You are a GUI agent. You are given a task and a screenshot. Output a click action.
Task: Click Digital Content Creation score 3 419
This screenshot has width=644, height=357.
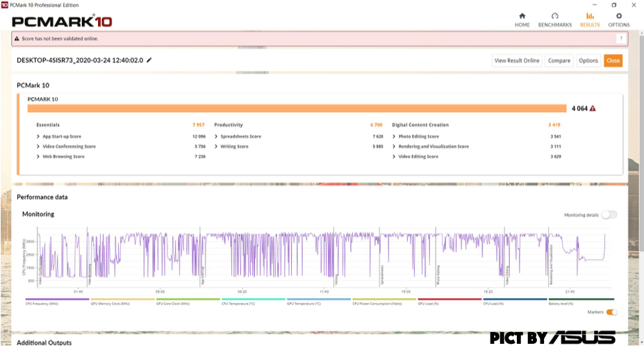[554, 125]
